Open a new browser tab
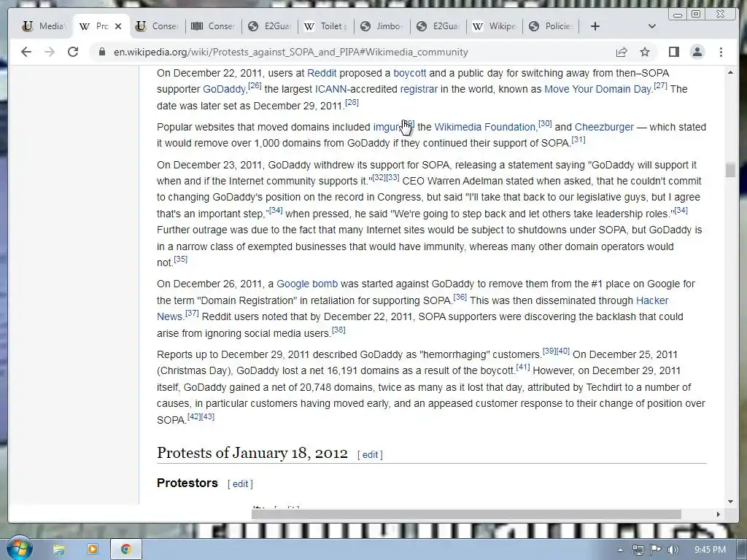The height and width of the screenshot is (560, 747). (x=595, y=26)
